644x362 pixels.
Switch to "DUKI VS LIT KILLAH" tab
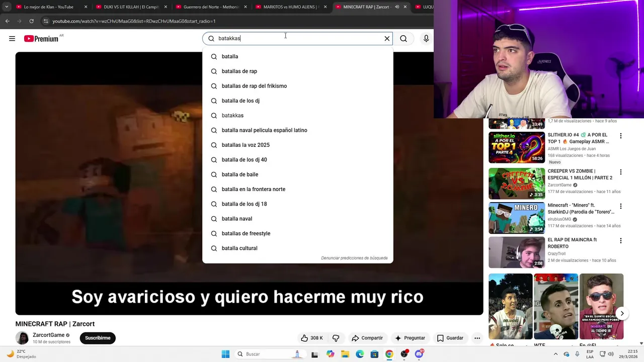(x=131, y=7)
